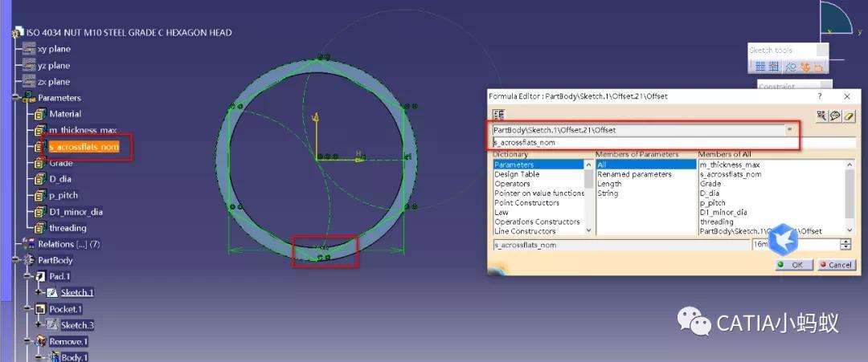The height and width of the screenshot is (362, 868).
Task: Select D1_minor_dia in Members of All
Action: (x=723, y=212)
